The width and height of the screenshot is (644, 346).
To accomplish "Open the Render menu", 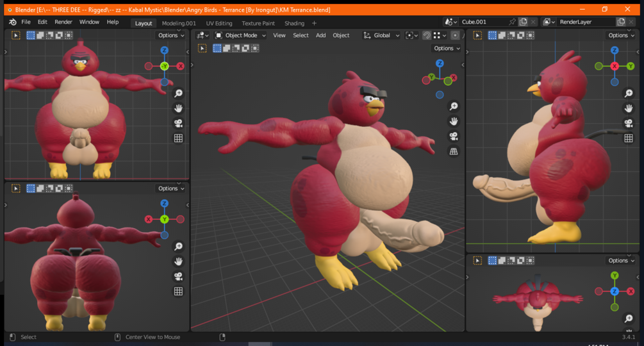I will (63, 22).
